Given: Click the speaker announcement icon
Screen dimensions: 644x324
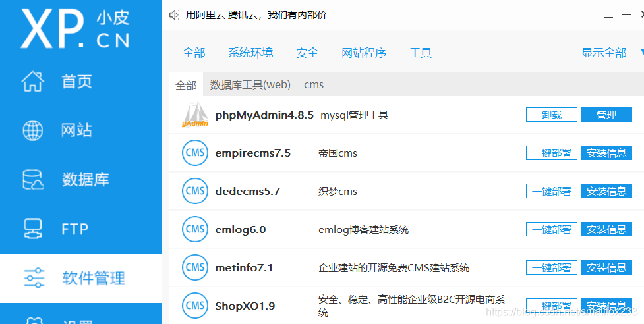Looking at the screenshot, I should pos(174,15).
